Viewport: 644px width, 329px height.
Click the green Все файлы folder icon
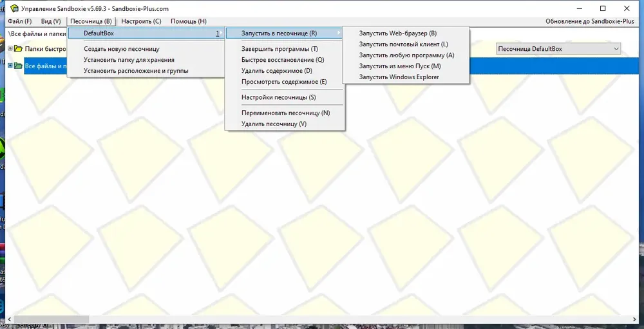18,65
